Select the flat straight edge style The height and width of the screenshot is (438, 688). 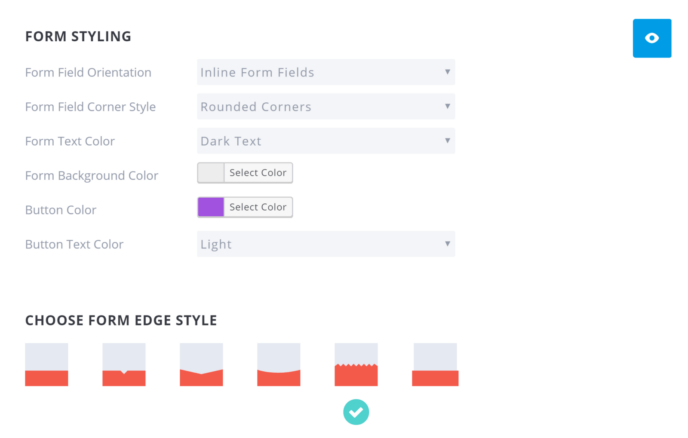pyautogui.click(x=47, y=365)
